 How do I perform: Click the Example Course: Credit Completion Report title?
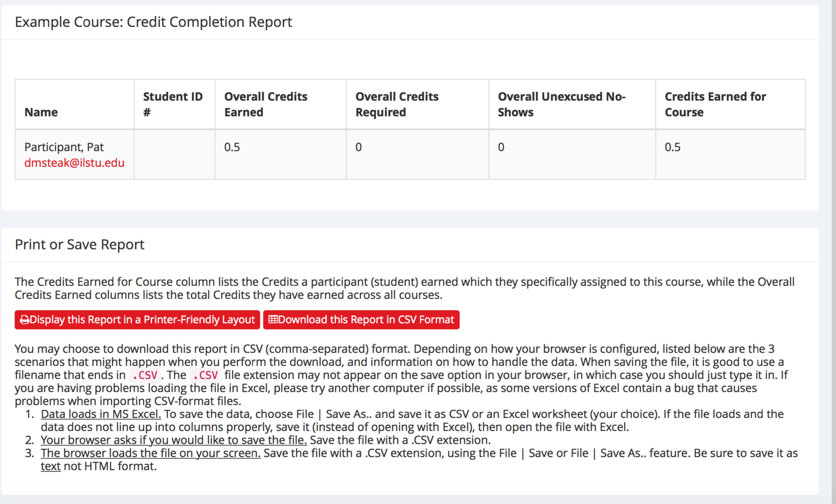(x=153, y=22)
